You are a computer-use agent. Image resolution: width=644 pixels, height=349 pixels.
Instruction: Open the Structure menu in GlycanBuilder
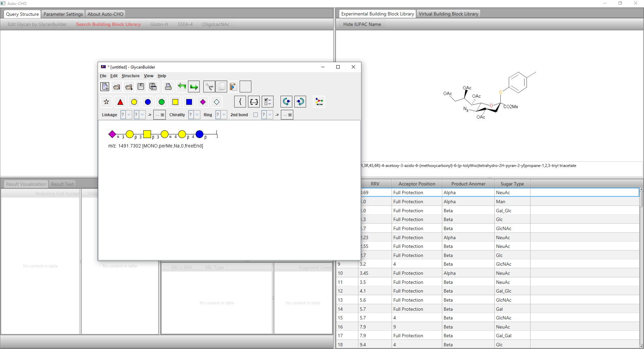point(131,76)
